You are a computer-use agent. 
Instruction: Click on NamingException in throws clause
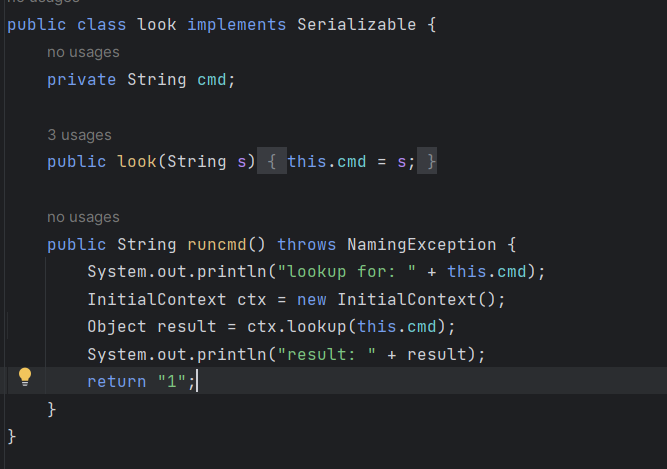pyautogui.click(x=422, y=244)
